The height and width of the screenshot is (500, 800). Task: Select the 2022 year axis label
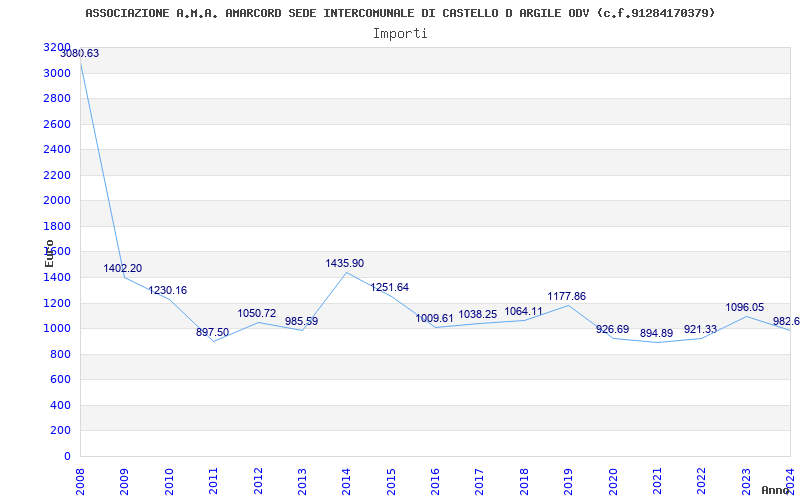[701, 481]
